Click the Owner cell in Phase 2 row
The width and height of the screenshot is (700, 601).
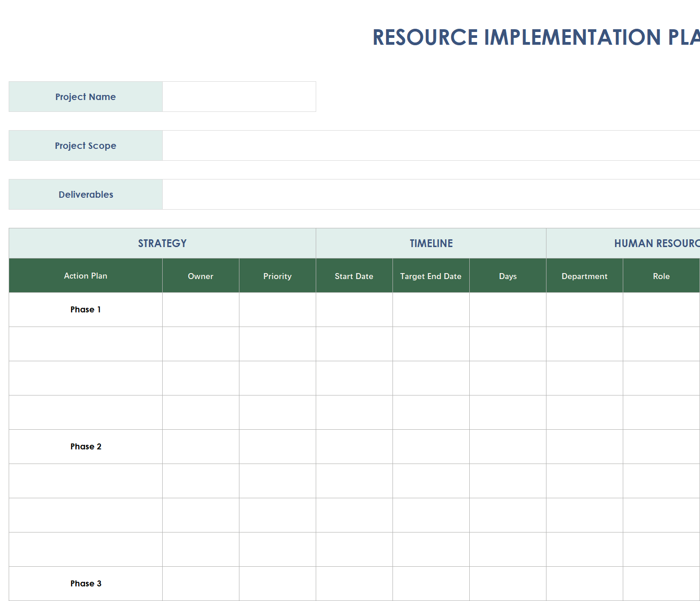201,447
